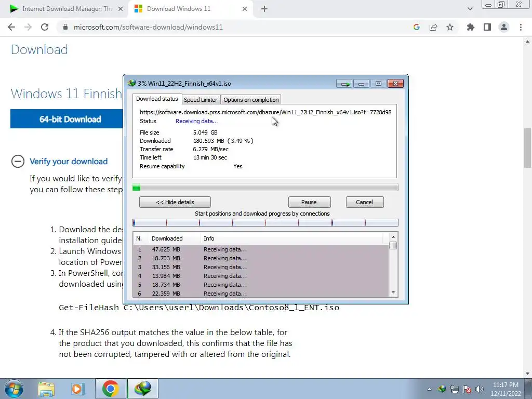532x399 pixels.
Task: Open volume speaker icon in tray
Action: coord(480,389)
